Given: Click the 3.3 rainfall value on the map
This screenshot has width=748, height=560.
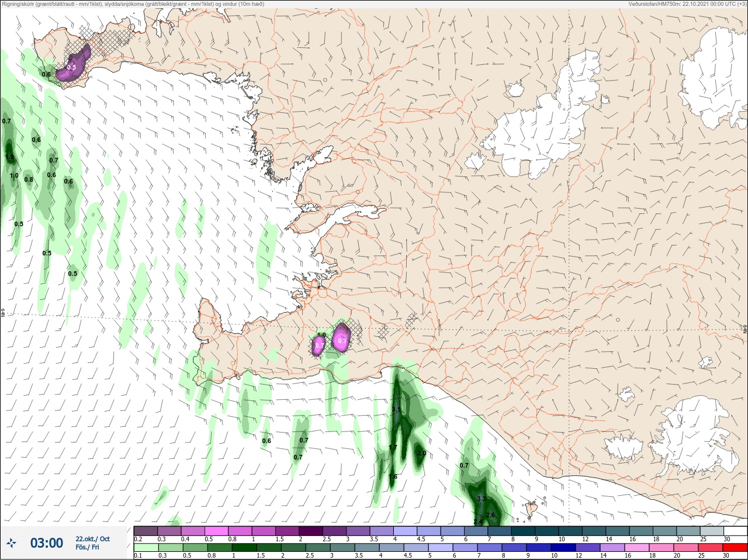Looking at the screenshot, I should [x=482, y=499].
